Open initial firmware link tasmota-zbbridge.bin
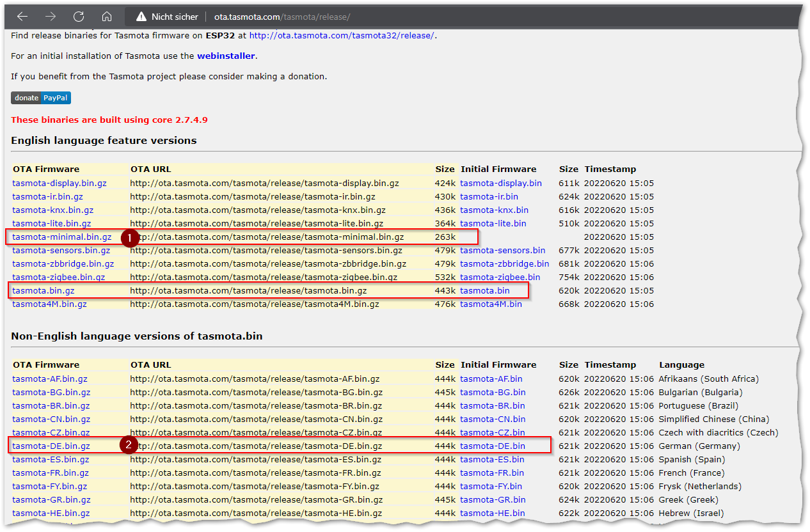This screenshot has width=810, height=532. tap(505, 264)
